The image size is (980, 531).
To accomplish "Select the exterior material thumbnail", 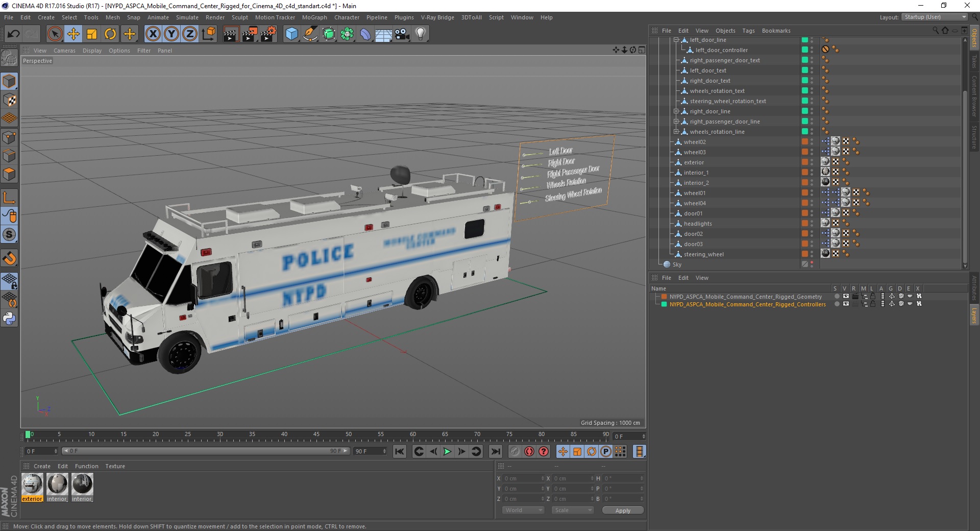I will point(32,484).
